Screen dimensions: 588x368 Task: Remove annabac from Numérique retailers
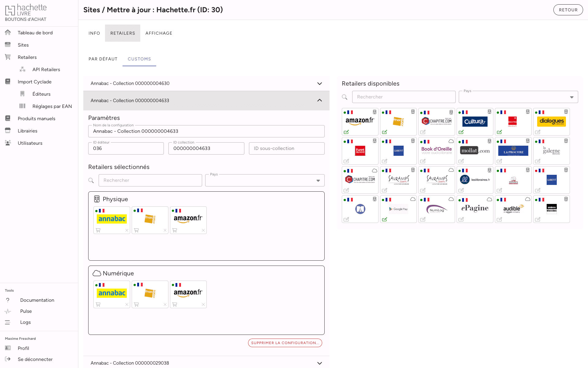(x=127, y=305)
